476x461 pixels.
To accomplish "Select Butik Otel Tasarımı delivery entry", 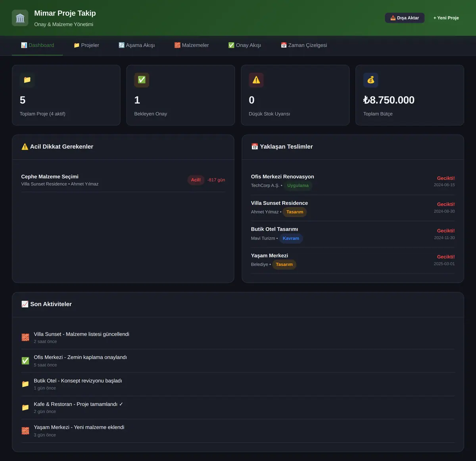I will coord(353,234).
